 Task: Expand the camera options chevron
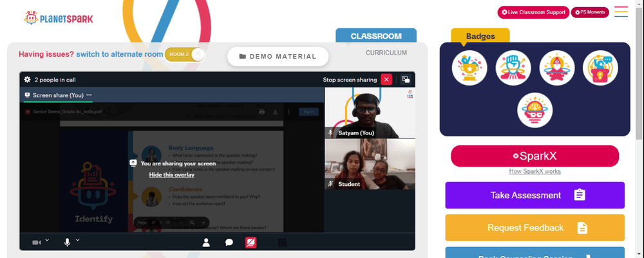click(x=47, y=240)
